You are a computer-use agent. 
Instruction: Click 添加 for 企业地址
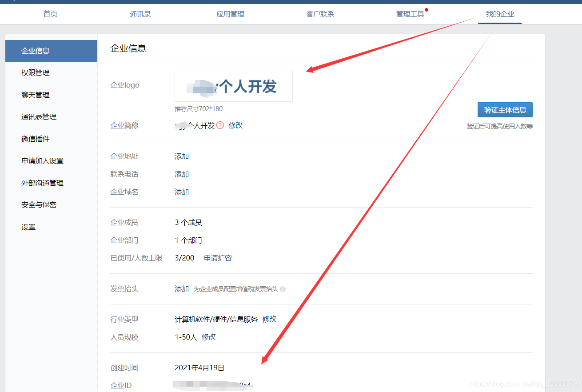point(182,156)
